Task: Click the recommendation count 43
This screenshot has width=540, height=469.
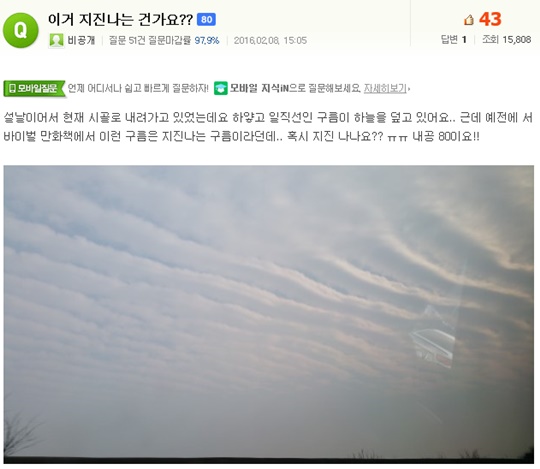Action: [x=490, y=19]
